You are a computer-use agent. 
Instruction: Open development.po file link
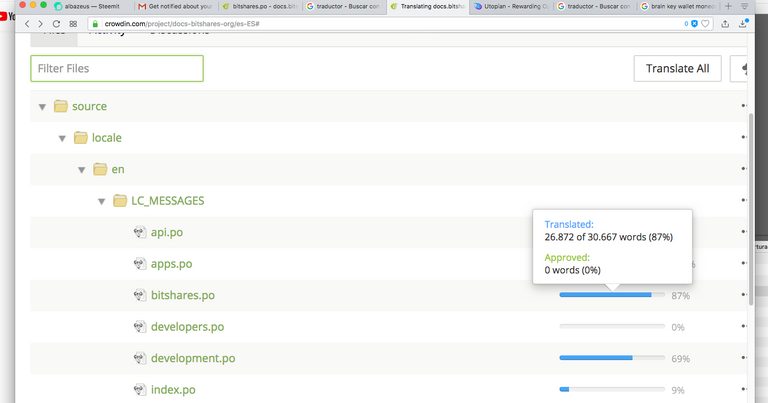pyautogui.click(x=193, y=358)
